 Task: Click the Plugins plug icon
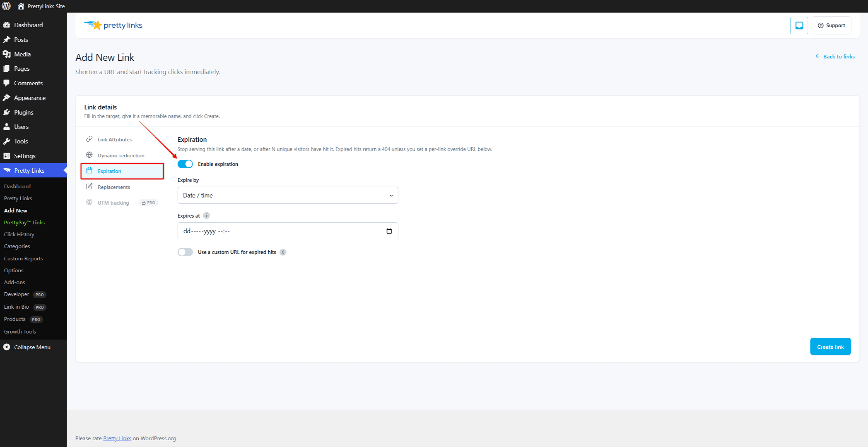tap(6, 112)
